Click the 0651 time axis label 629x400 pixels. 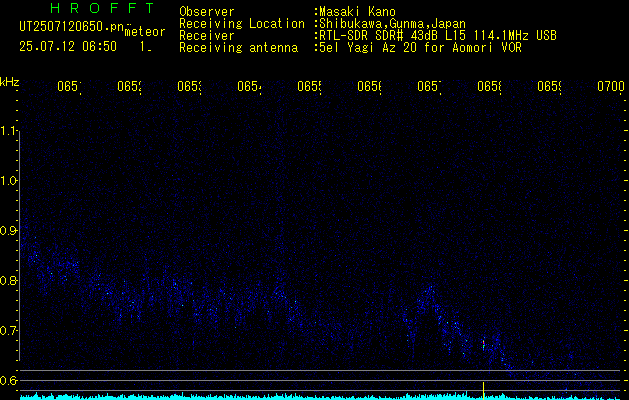coord(69,86)
